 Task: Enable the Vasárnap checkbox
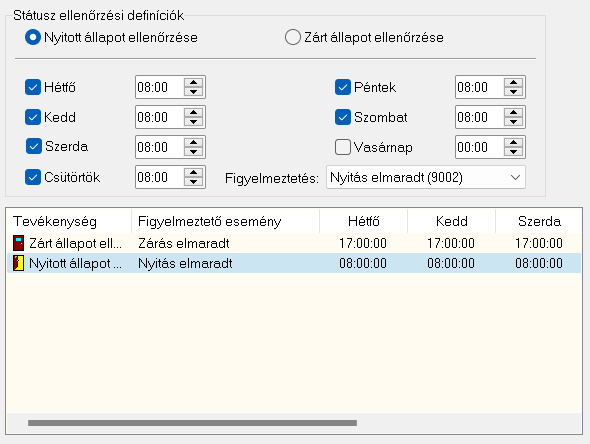343,147
